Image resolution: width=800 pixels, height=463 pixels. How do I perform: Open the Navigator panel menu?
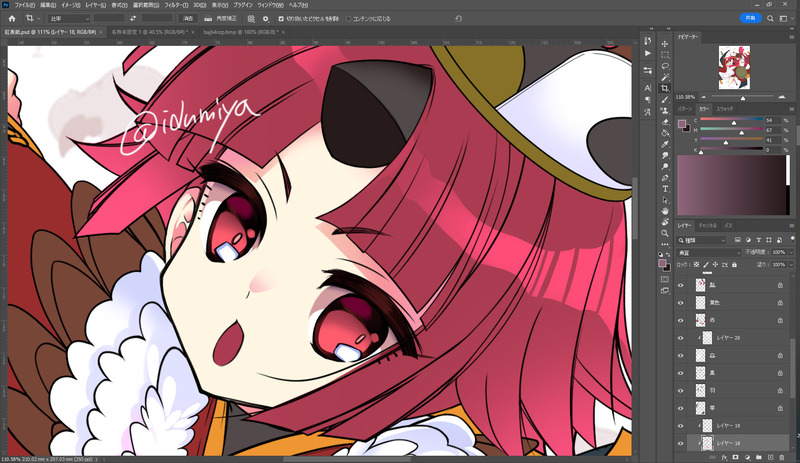click(x=791, y=37)
